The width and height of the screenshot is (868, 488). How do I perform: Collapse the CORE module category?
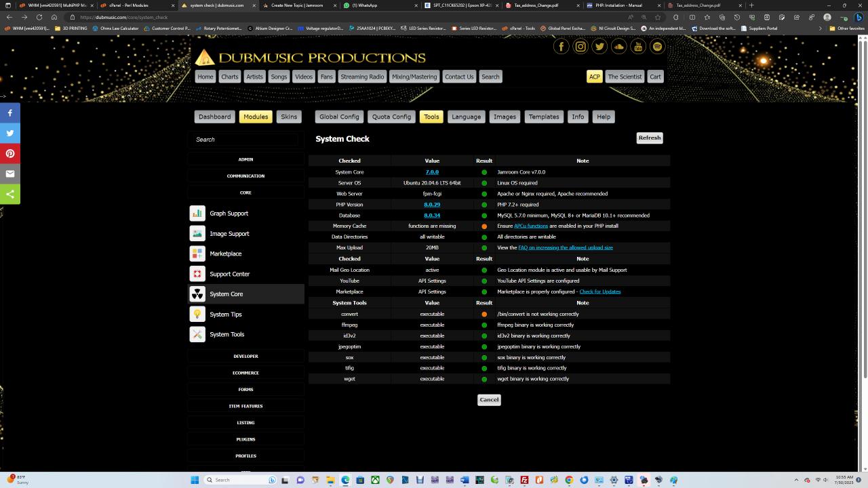pos(245,192)
